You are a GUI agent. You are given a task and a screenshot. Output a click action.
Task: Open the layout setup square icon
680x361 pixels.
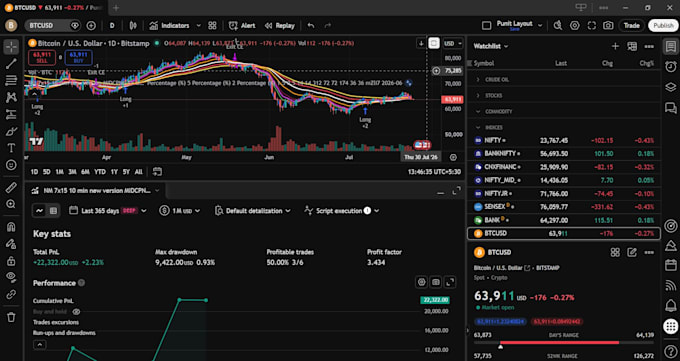point(487,26)
